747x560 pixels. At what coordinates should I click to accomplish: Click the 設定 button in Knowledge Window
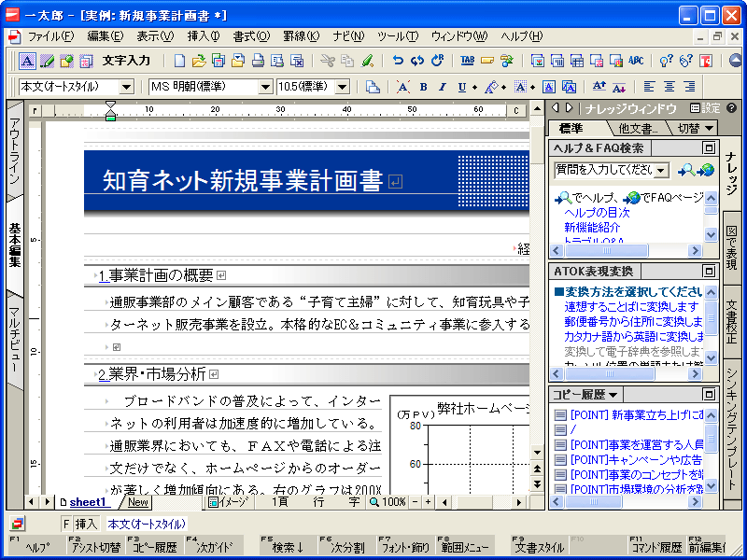(x=705, y=108)
